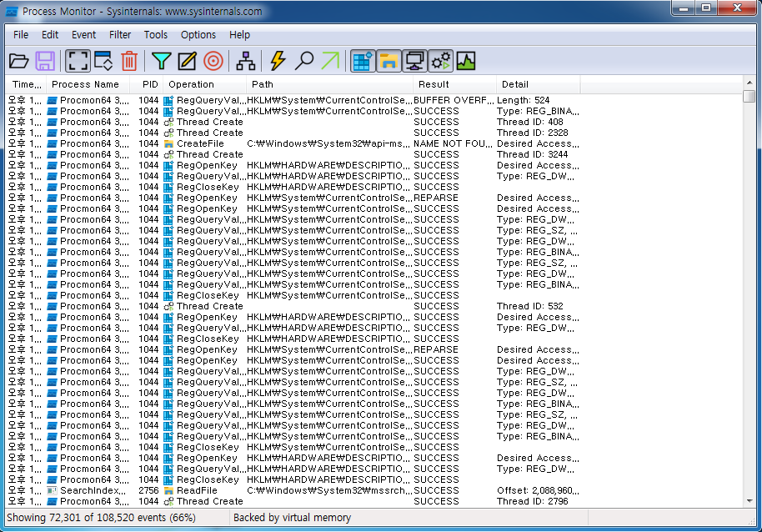Click the scrollbar down arrow
The image size is (762, 532).
[749, 501]
